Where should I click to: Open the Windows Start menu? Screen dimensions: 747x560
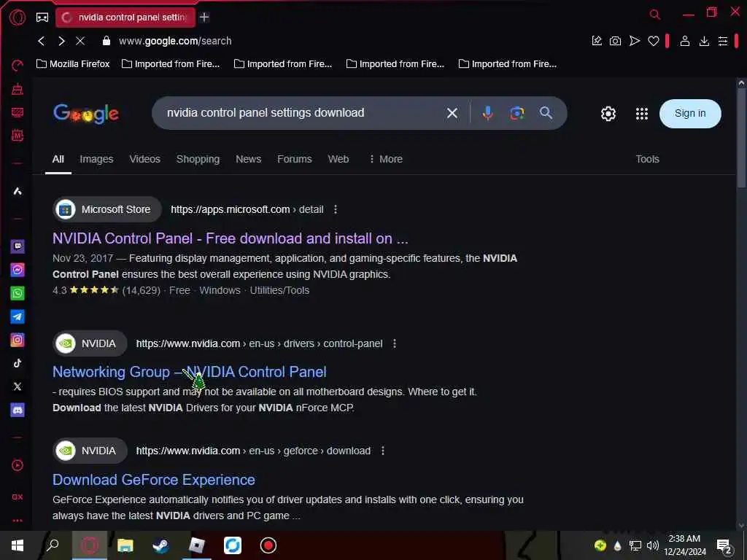(x=18, y=545)
